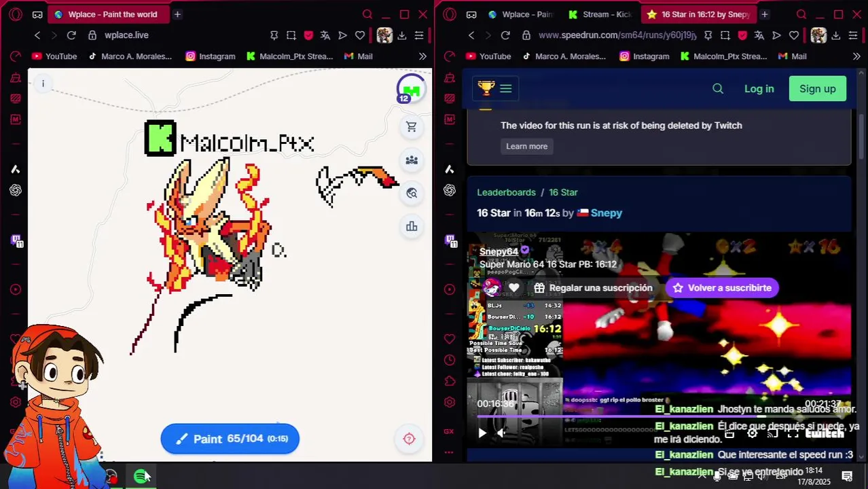The height and width of the screenshot is (489, 868).
Task: Open Spotify from the Windows taskbar
Action: (x=141, y=477)
